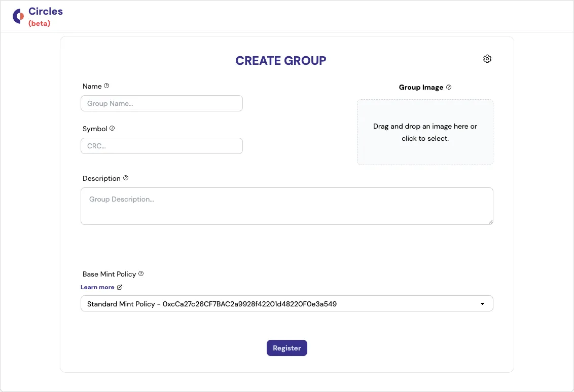The image size is (574, 392).
Task: Open settings via the gear icon
Action: (487, 59)
